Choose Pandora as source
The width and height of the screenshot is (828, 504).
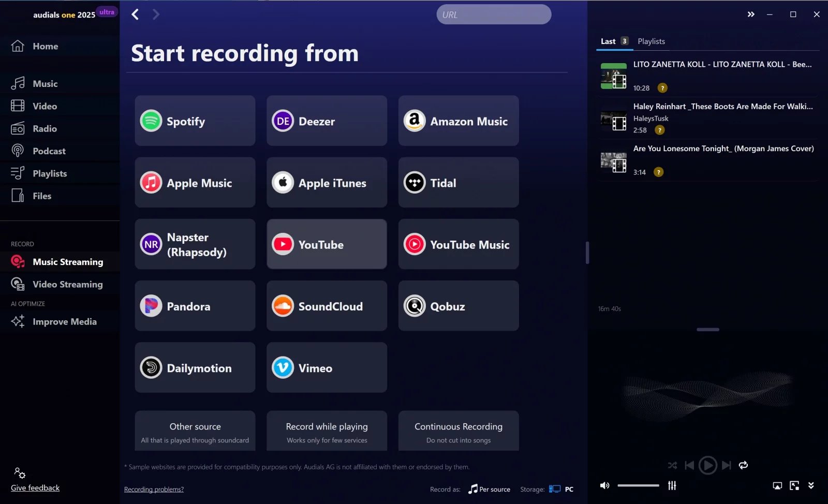(x=195, y=306)
